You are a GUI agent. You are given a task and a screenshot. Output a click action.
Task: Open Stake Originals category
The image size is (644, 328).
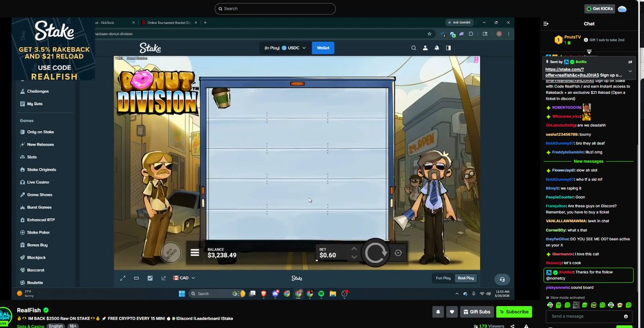click(x=41, y=170)
